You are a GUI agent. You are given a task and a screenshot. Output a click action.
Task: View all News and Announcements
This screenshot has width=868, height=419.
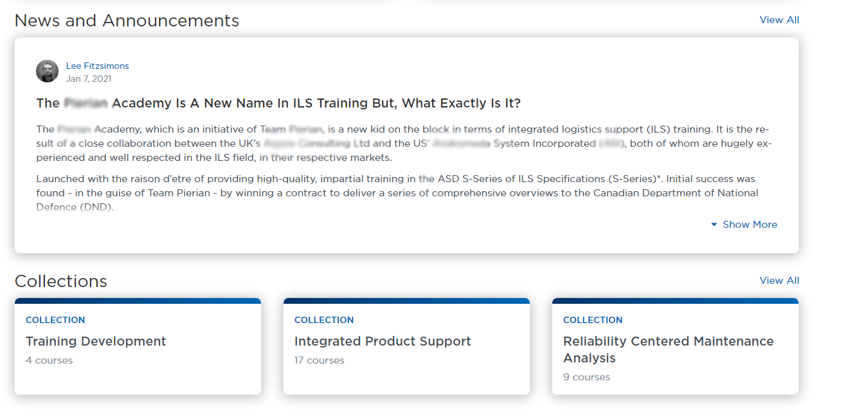(x=779, y=20)
